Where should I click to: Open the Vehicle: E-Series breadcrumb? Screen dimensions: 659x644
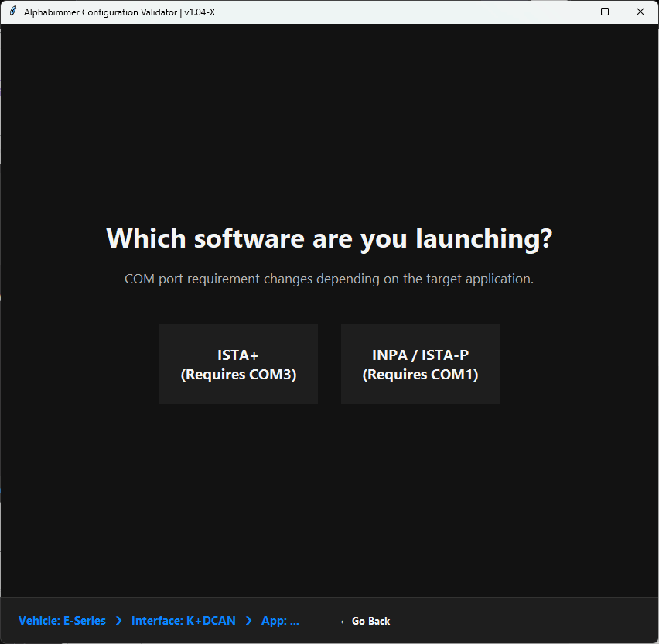(62, 621)
